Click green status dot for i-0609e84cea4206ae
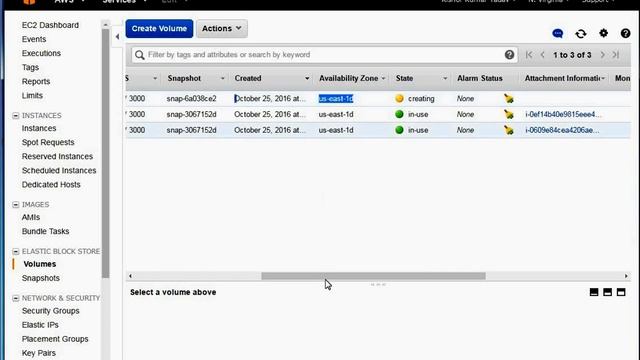 coord(399,130)
